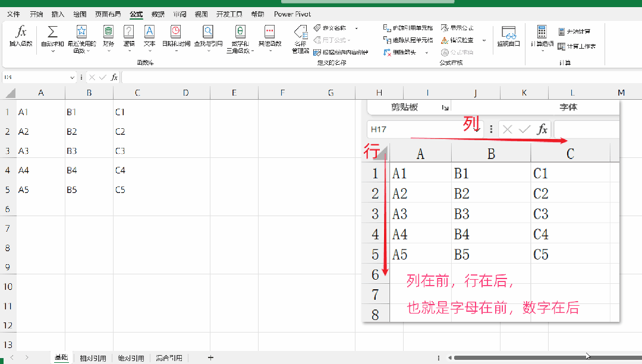642x364 pixels.
Task: Click Create from Selection (根据所选内容创建)
Action: pyautogui.click(x=341, y=52)
